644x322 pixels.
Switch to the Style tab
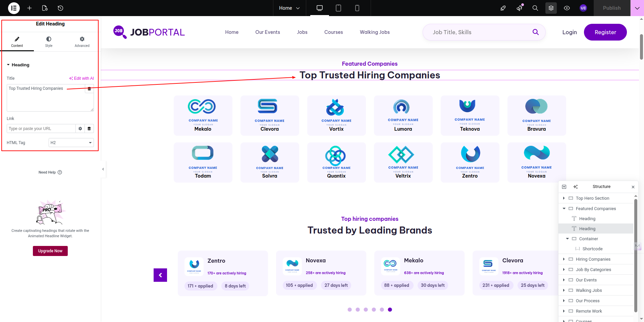point(49,42)
